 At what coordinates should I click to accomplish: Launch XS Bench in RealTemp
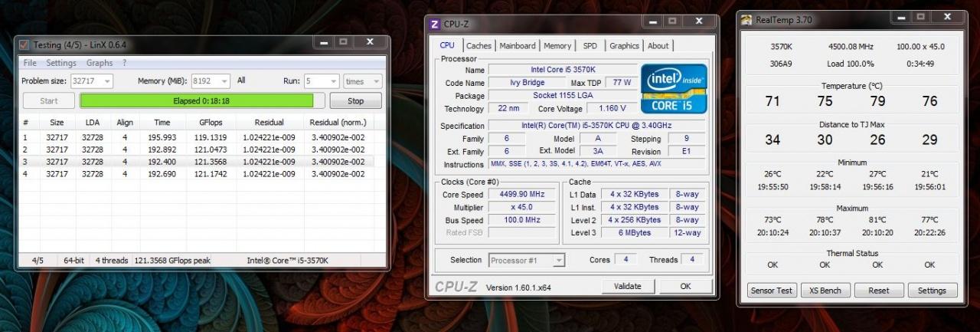(x=825, y=291)
